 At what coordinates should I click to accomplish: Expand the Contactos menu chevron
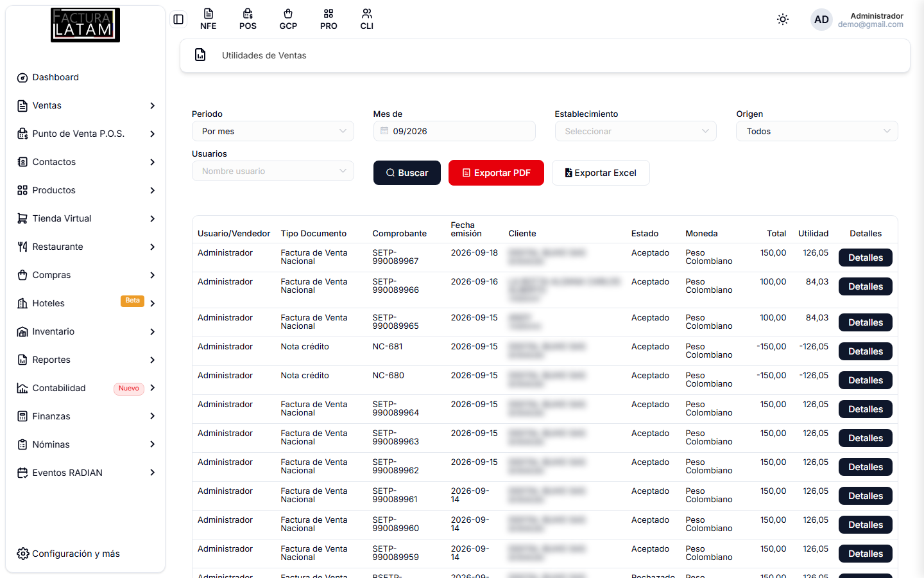pos(152,162)
